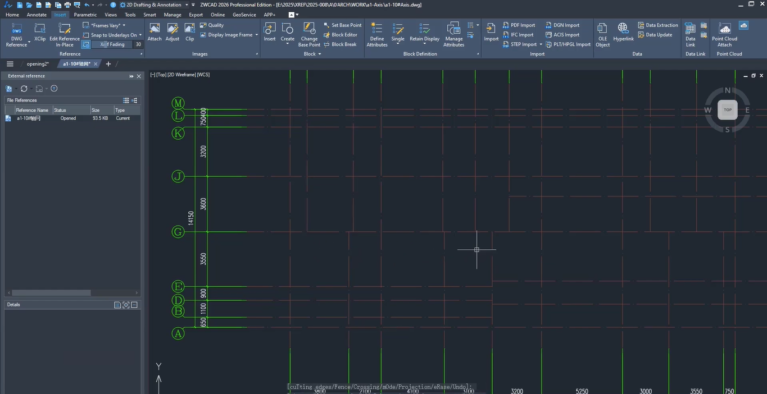Click IFC Import
This screenshot has height=394, width=767.
point(518,35)
